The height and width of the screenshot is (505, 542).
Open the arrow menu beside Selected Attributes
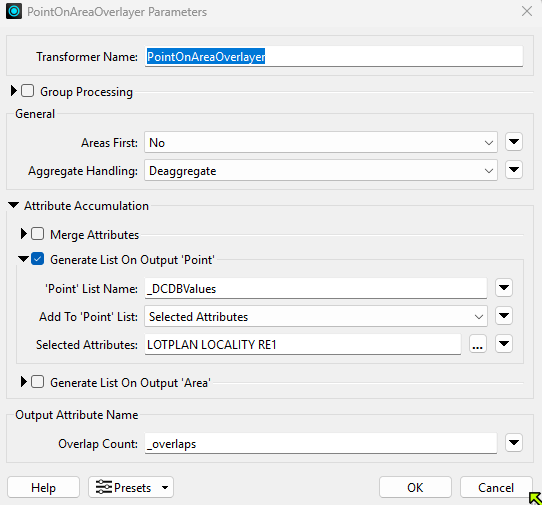[504, 344]
